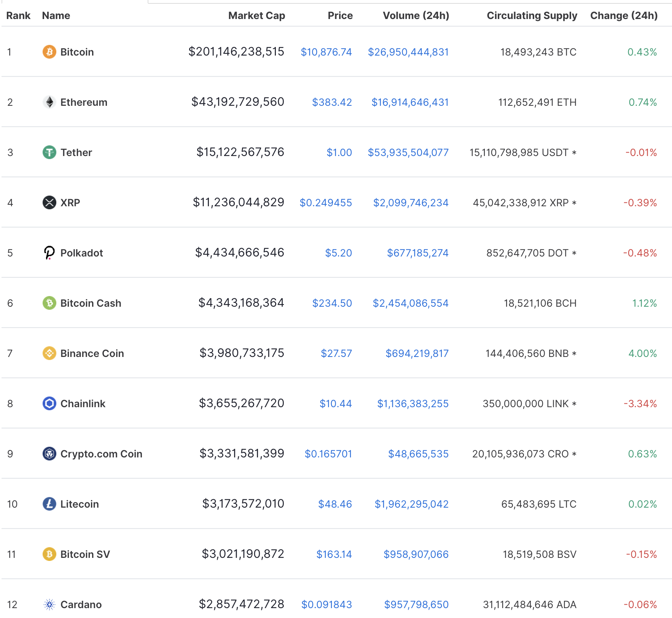Click Chainlink volume $1,136,383,255

[413, 404]
